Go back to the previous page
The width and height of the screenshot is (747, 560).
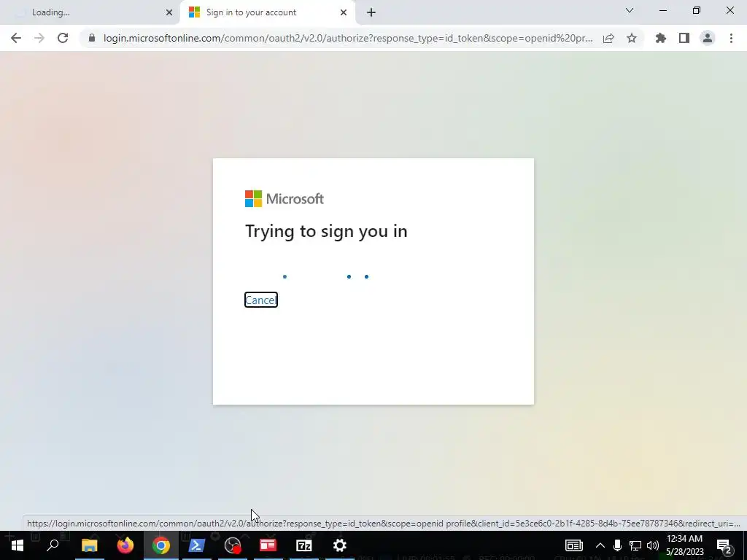point(16,38)
